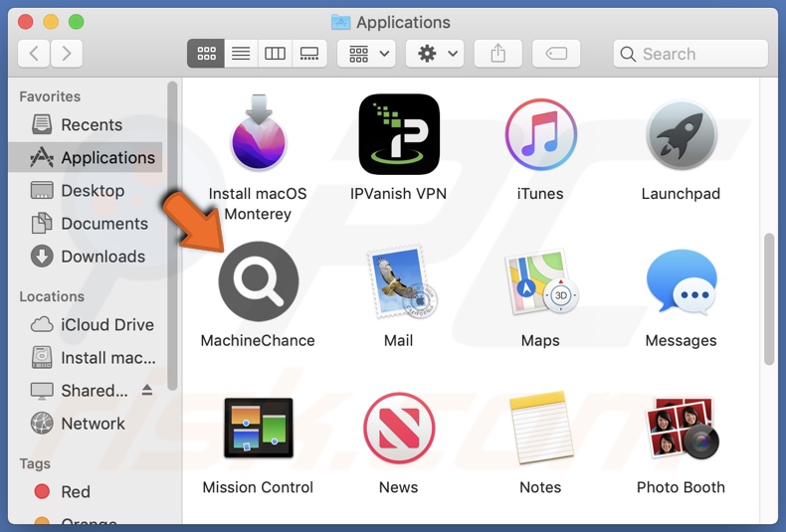Select the Red tag
The image size is (786, 532).
[75, 491]
